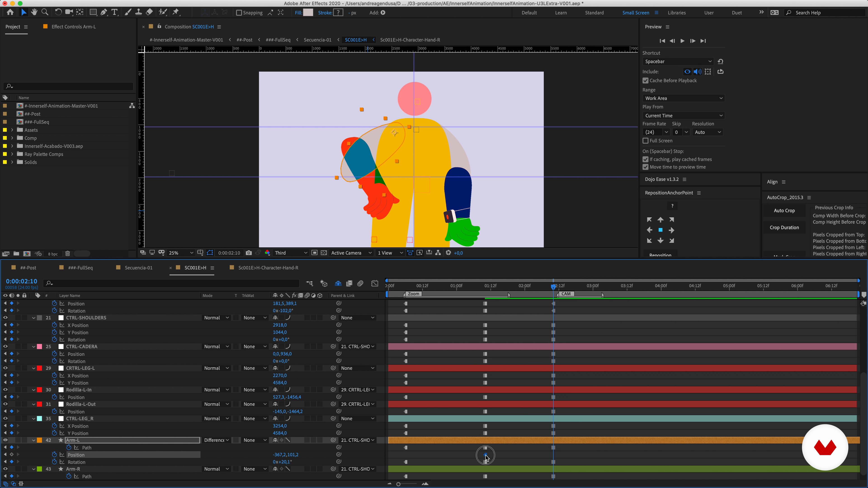Open the Shortcut Spacebar dropdown
This screenshot has height=488, width=868.
(x=678, y=61)
